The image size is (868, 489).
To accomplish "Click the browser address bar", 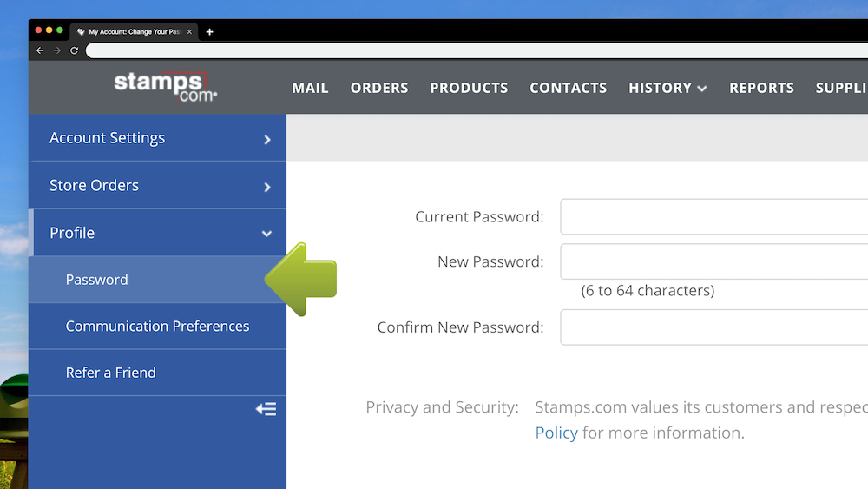I will (477, 50).
